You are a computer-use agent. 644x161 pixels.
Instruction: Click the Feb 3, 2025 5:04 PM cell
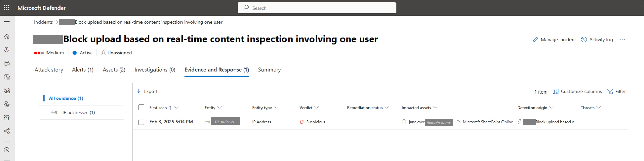click(171, 122)
